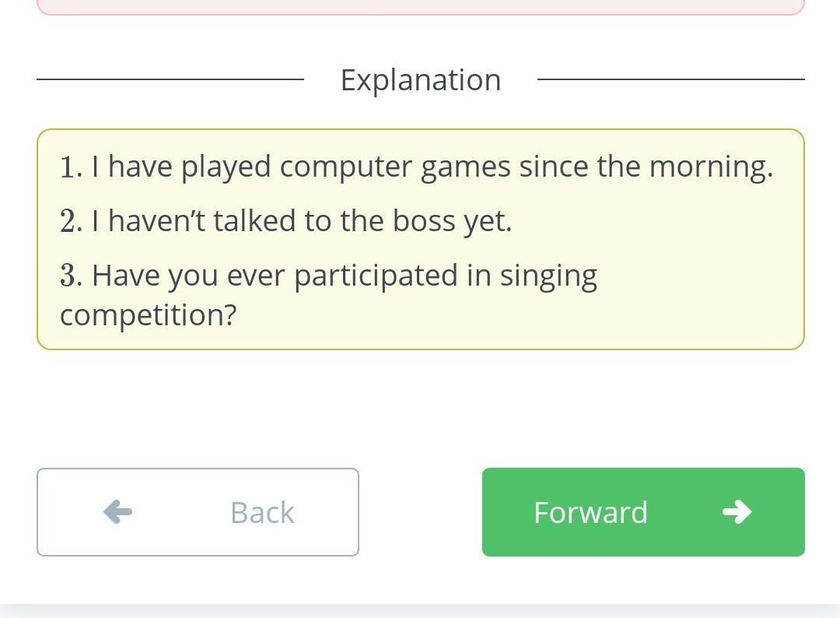Click the list number '2.' marker
This screenshot has height=618, width=840.
(x=72, y=221)
